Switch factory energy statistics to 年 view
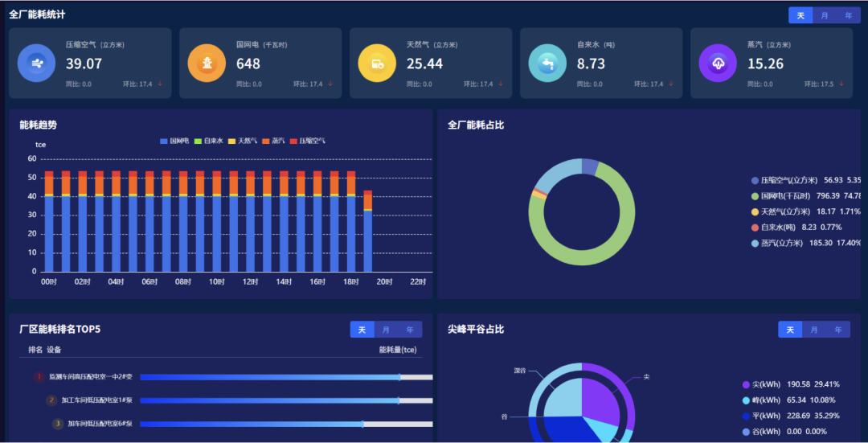This screenshot has height=443, width=868. pyautogui.click(x=848, y=15)
